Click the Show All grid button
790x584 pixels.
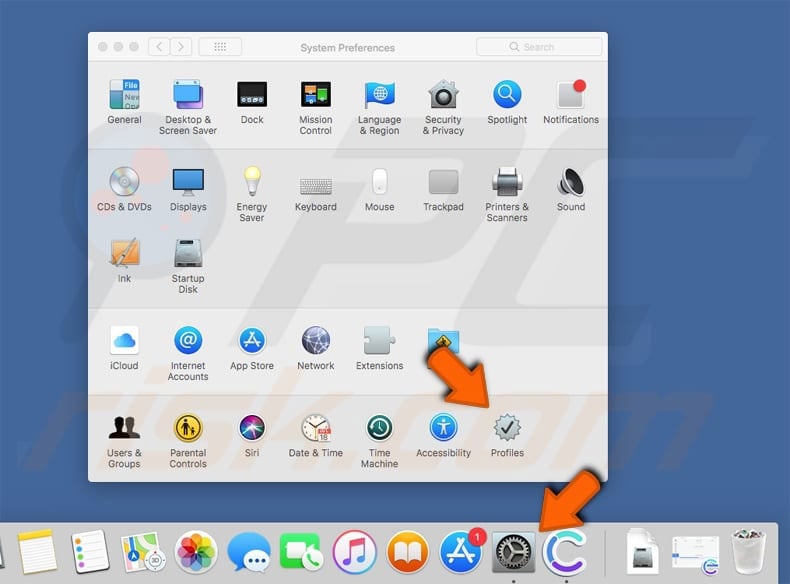(x=220, y=47)
